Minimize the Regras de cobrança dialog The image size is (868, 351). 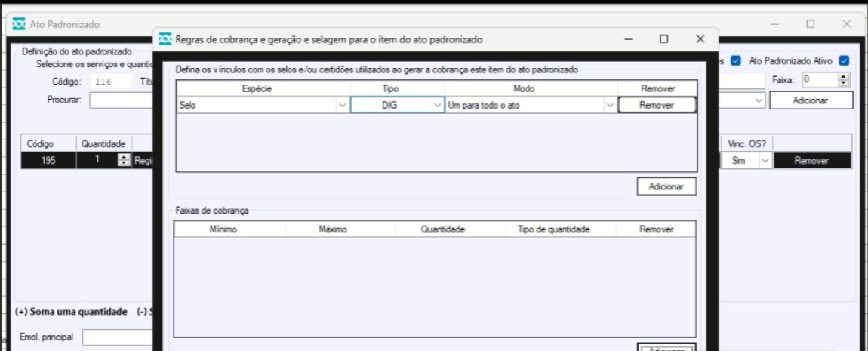pos(628,38)
